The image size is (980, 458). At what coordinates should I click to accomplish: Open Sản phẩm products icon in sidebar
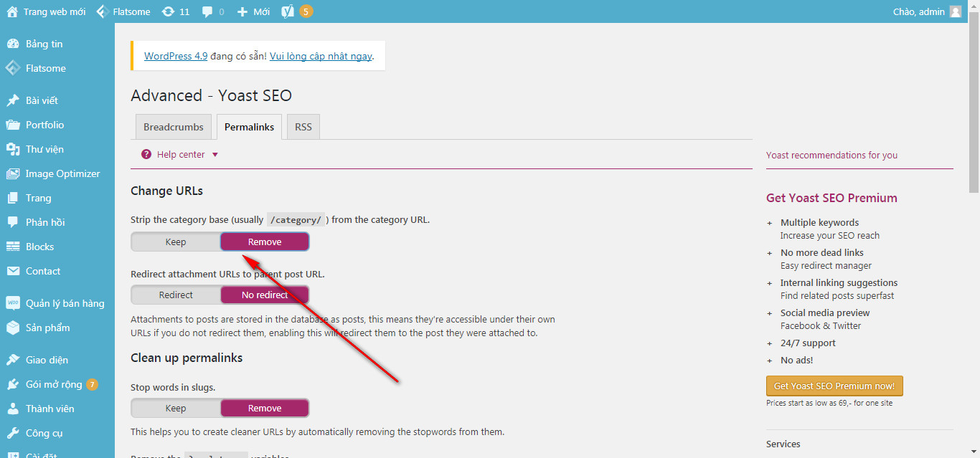13,328
